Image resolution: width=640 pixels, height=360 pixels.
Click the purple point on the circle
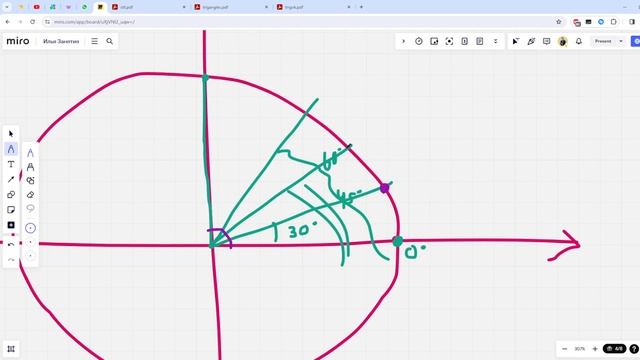click(x=384, y=188)
